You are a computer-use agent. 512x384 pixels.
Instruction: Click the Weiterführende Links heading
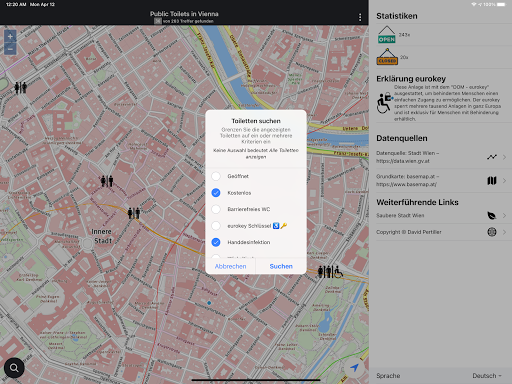pos(417,202)
